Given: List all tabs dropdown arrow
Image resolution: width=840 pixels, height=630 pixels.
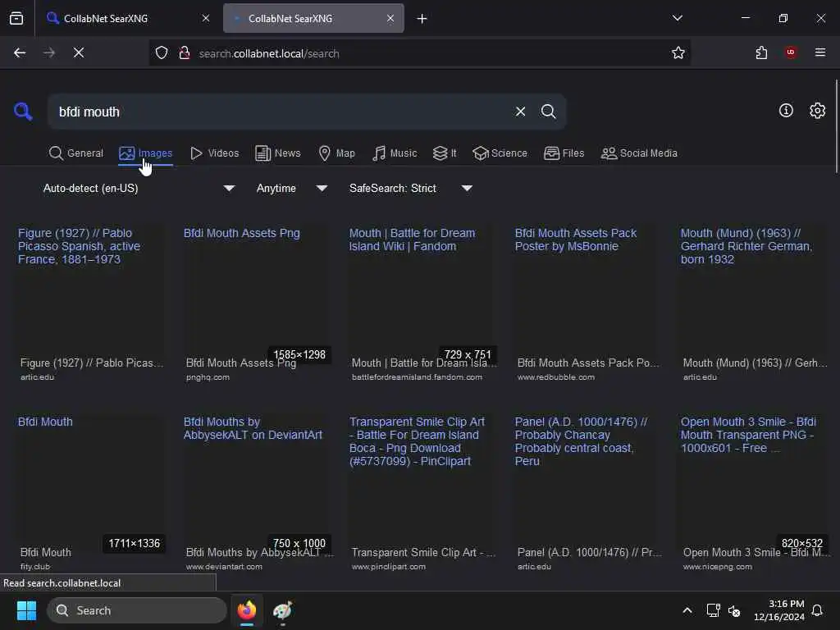Looking at the screenshot, I should pyautogui.click(x=677, y=18).
